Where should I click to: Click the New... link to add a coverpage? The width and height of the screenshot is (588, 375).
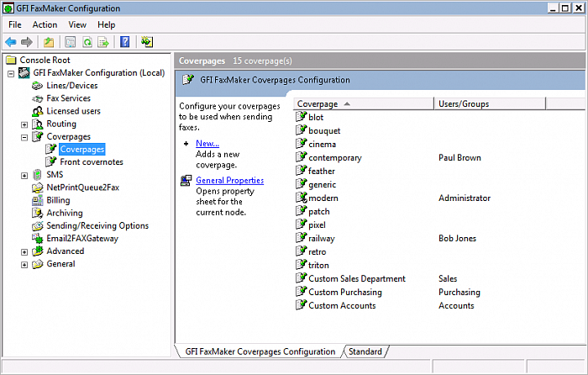pos(207,144)
